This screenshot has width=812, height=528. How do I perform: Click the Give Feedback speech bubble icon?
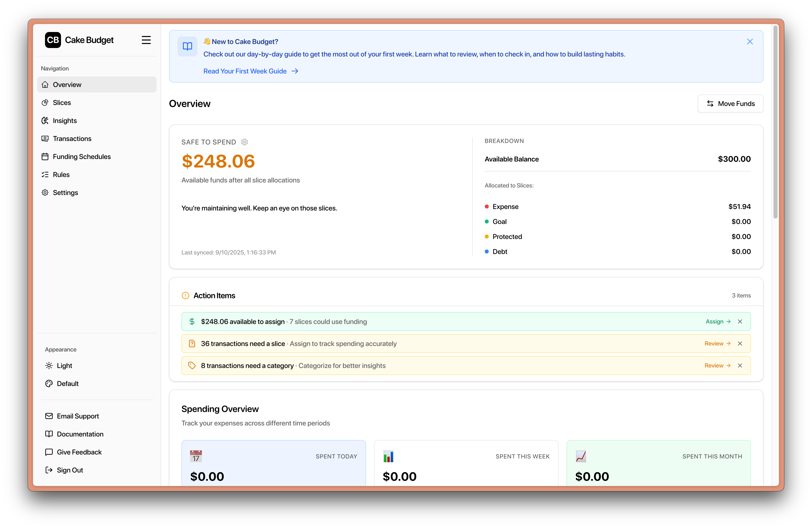tap(49, 452)
